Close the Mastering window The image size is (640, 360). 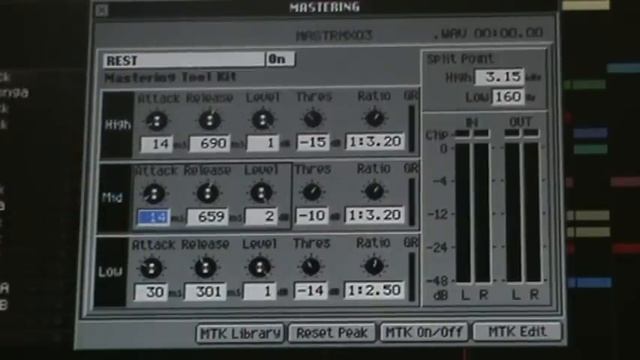pos(102,10)
